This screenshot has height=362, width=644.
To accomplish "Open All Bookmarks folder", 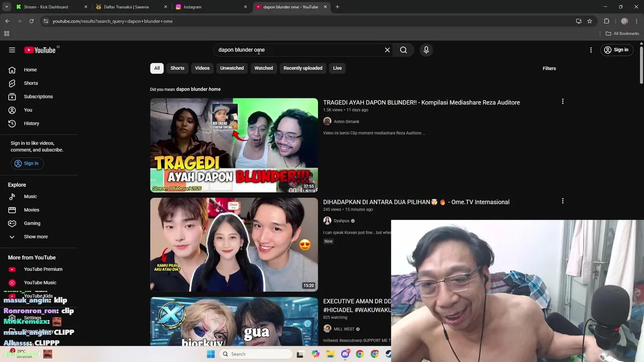I will point(622,34).
